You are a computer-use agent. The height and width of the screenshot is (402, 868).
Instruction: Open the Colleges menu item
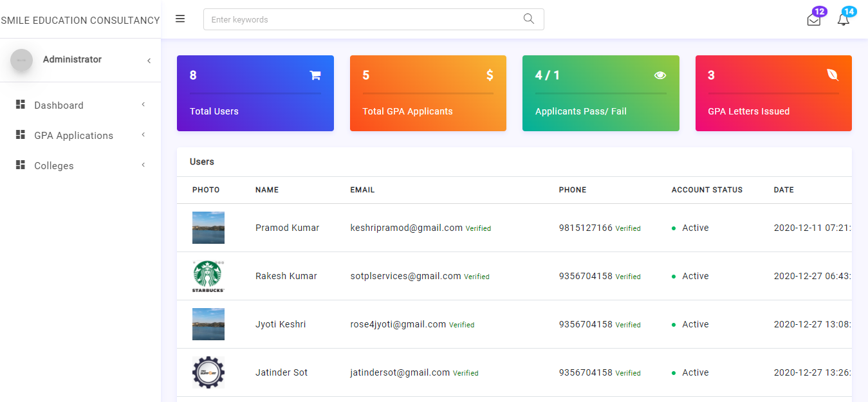point(80,165)
